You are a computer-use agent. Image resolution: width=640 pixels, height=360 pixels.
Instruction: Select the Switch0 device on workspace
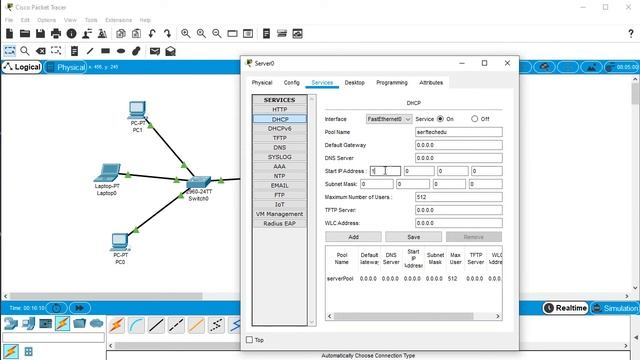199,182
